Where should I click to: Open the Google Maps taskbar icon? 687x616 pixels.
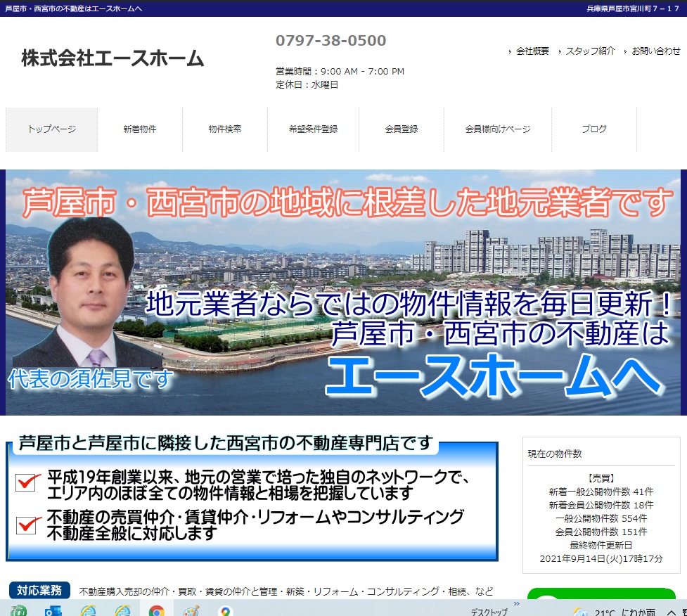pyautogui.click(x=225, y=611)
